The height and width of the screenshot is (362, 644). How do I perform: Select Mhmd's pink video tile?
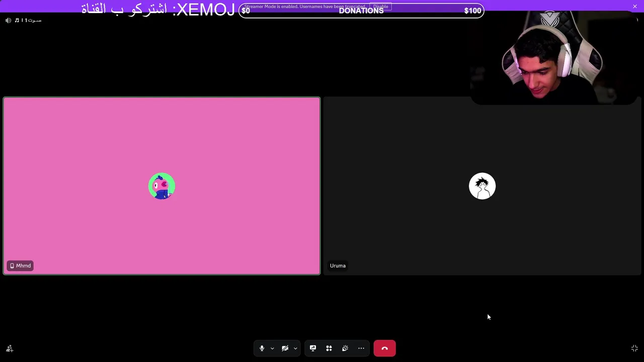(162, 186)
